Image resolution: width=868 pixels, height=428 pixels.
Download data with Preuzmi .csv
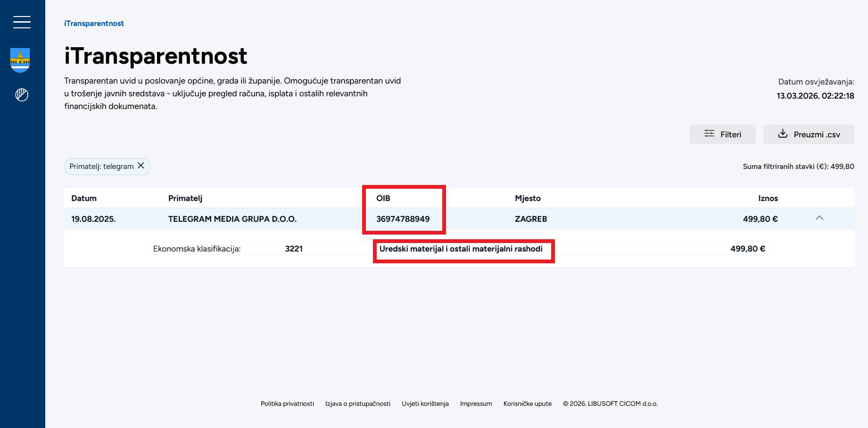809,134
